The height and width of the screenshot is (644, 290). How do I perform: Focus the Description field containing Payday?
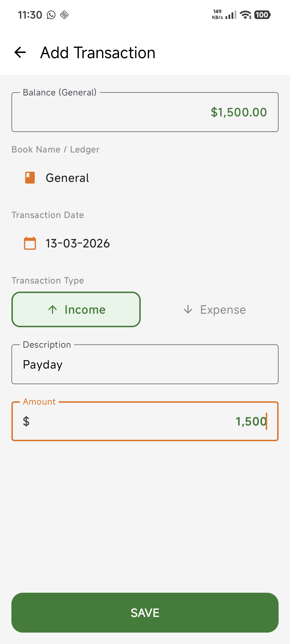point(145,364)
